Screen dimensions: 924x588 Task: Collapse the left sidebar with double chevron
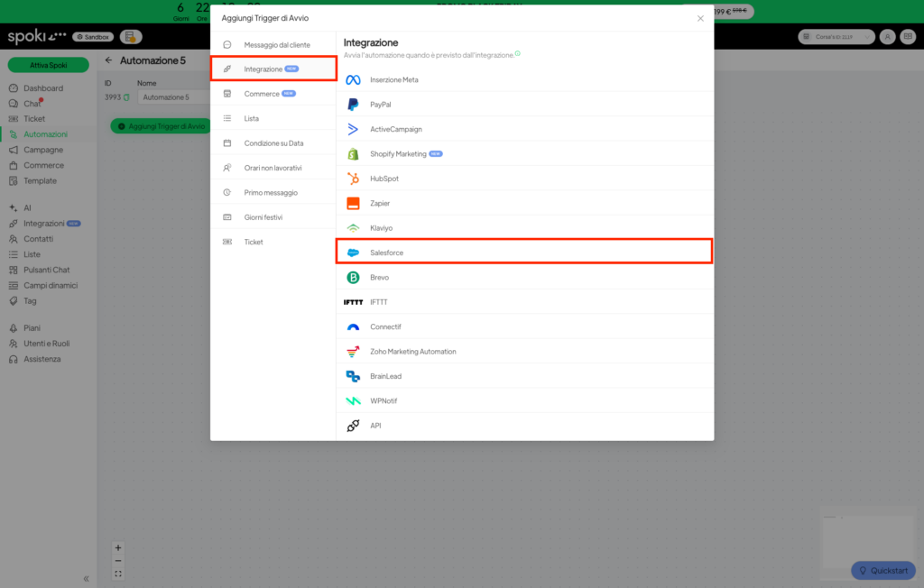(86, 579)
